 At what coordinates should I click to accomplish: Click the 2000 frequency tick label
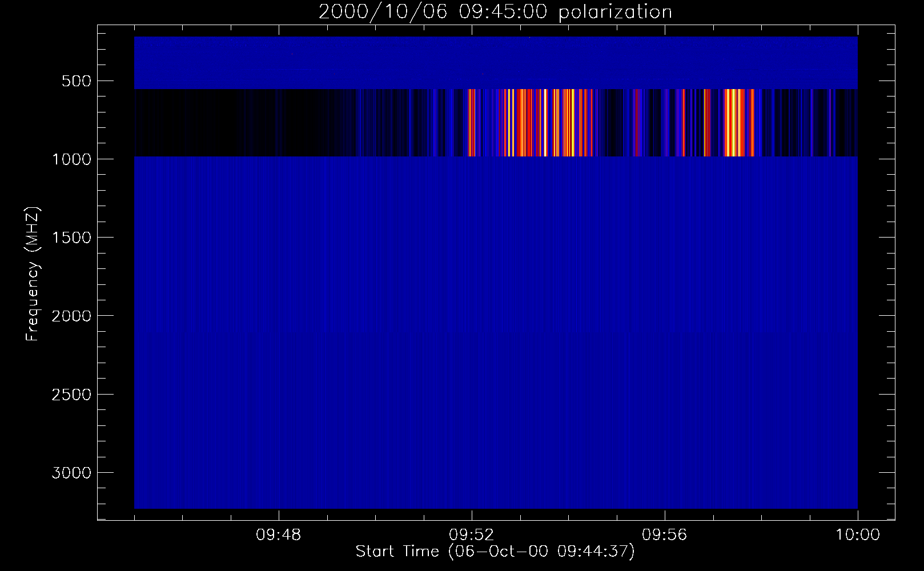coord(71,316)
